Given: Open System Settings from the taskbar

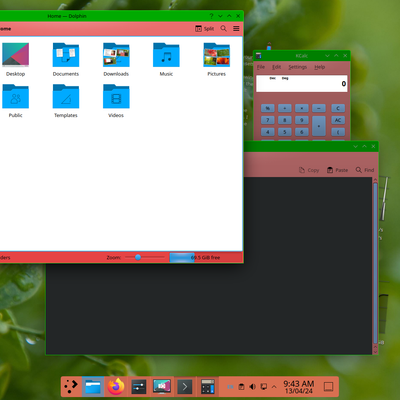Looking at the screenshot, I should [x=139, y=387].
